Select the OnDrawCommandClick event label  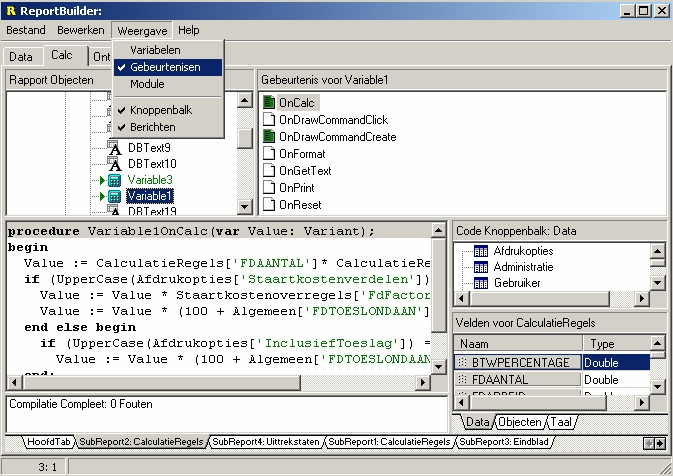pos(333,120)
